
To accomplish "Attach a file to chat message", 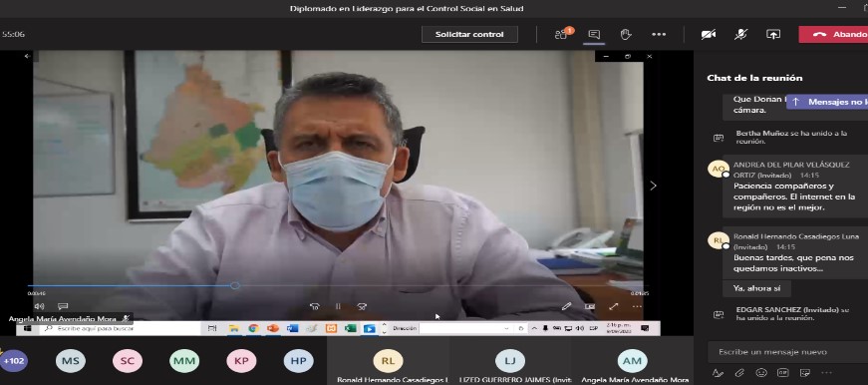I will pos(739,373).
